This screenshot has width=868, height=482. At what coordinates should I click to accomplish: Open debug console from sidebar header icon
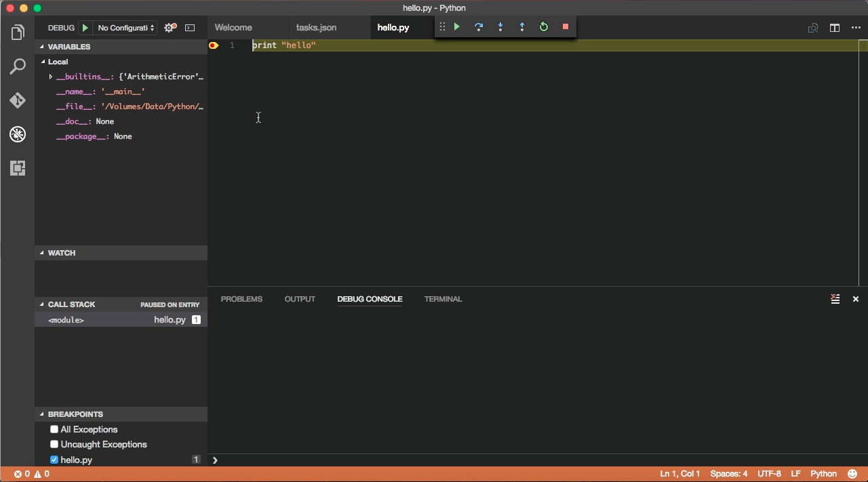click(x=190, y=28)
